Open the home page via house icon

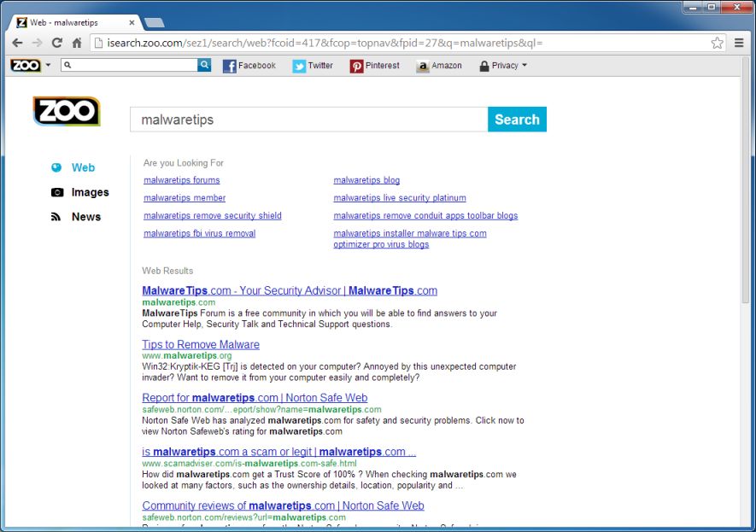(77, 43)
